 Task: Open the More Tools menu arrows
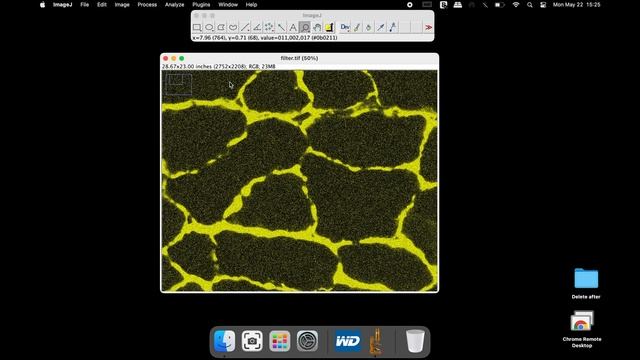coord(428,27)
